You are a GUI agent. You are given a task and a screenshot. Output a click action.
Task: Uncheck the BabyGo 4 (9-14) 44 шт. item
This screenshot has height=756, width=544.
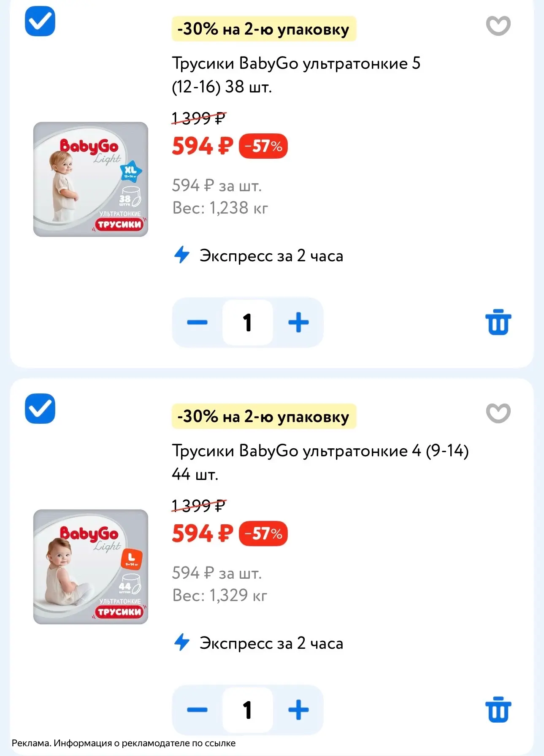(40, 409)
